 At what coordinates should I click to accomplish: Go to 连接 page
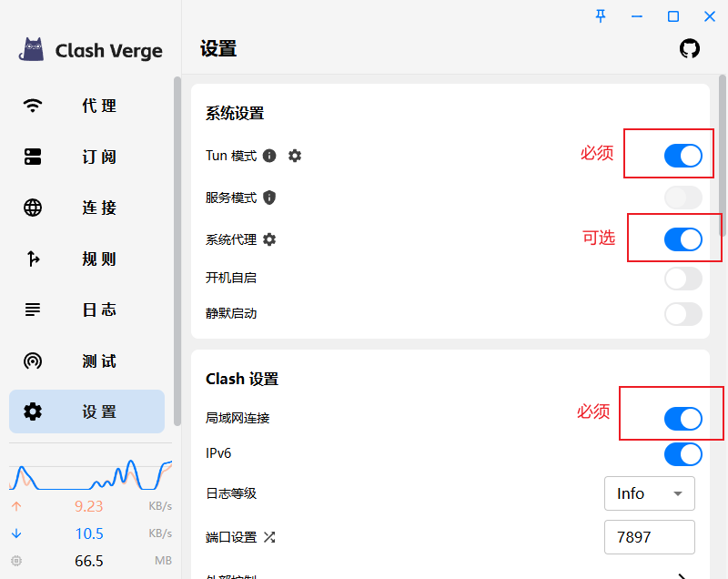click(86, 208)
